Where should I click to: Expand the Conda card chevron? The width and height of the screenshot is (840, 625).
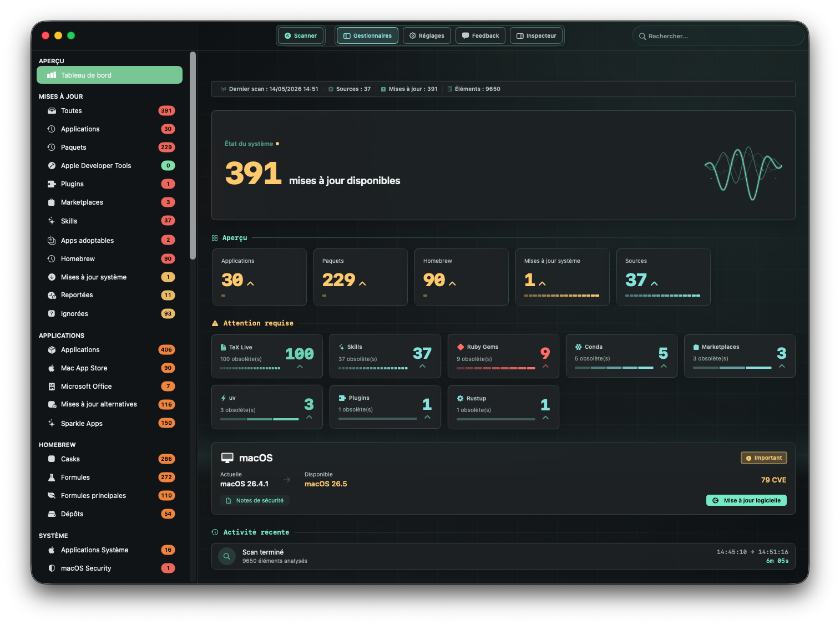pyautogui.click(x=664, y=366)
